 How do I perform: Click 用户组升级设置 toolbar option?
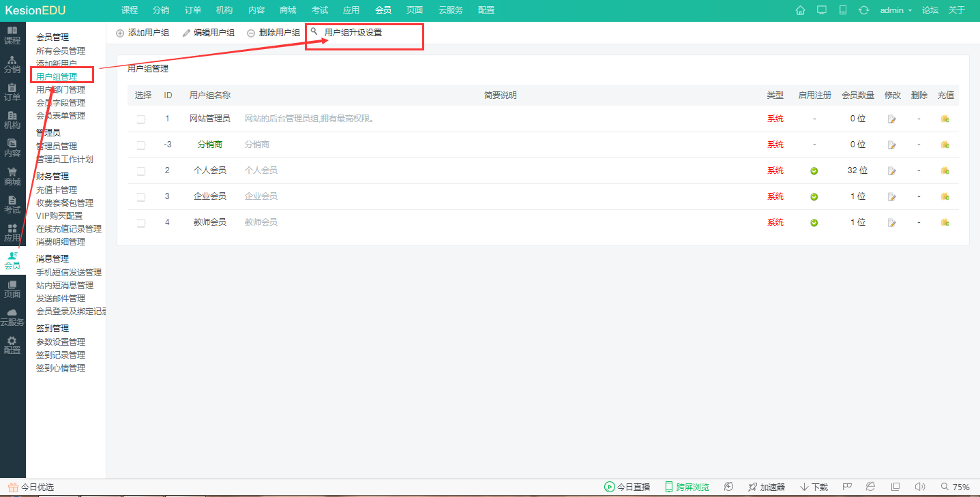point(353,33)
